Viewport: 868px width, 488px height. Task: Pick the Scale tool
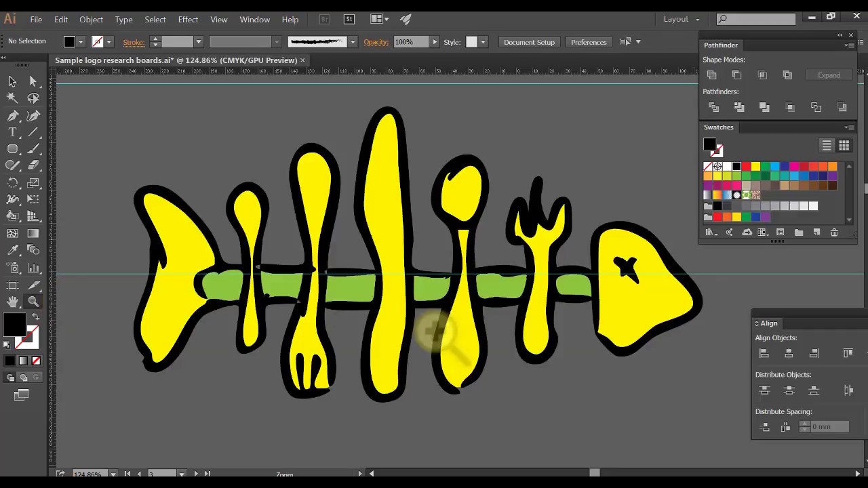coord(33,183)
